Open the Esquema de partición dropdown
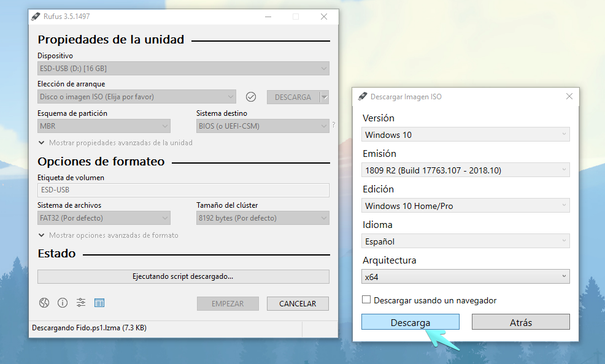Viewport: 605px width, 364px height. pyautogui.click(x=104, y=126)
